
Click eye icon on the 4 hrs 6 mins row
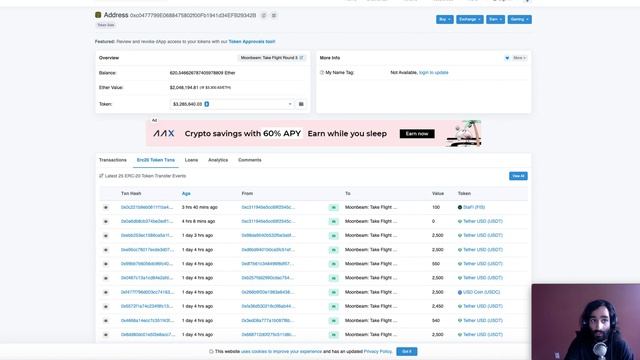[106, 221]
